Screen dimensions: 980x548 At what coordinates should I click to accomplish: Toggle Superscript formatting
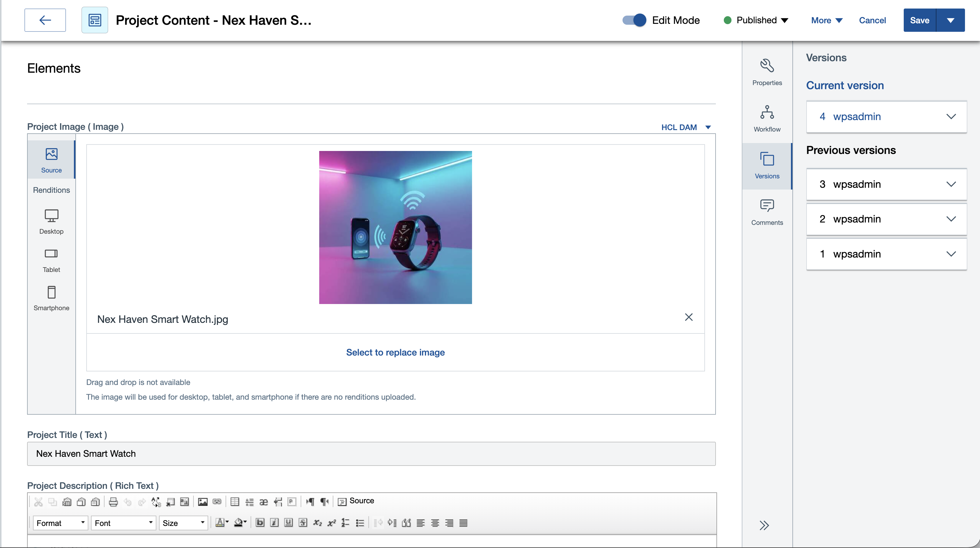331,523
